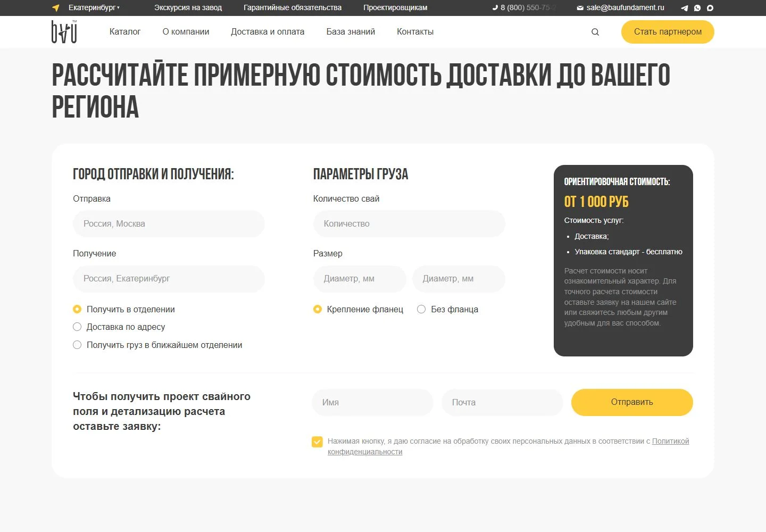The height and width of the screenshot is (532, 766).
Task: Open the 'О компании' menu item
Action: [x=186, y=32]
